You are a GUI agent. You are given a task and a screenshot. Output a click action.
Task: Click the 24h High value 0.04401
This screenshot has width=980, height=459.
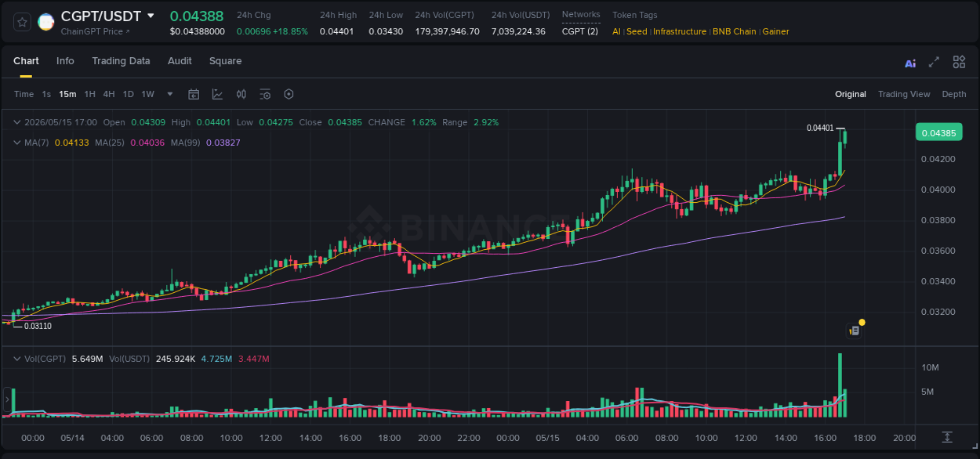coord(336,31)
